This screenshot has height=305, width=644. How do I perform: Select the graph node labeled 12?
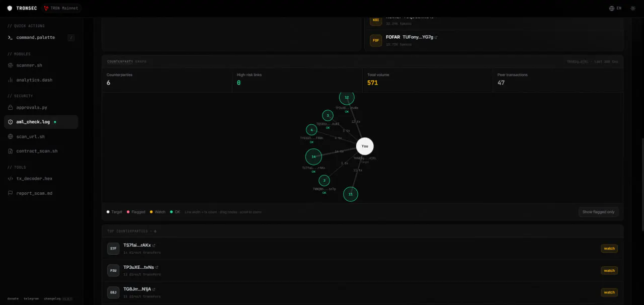point(347,97)
